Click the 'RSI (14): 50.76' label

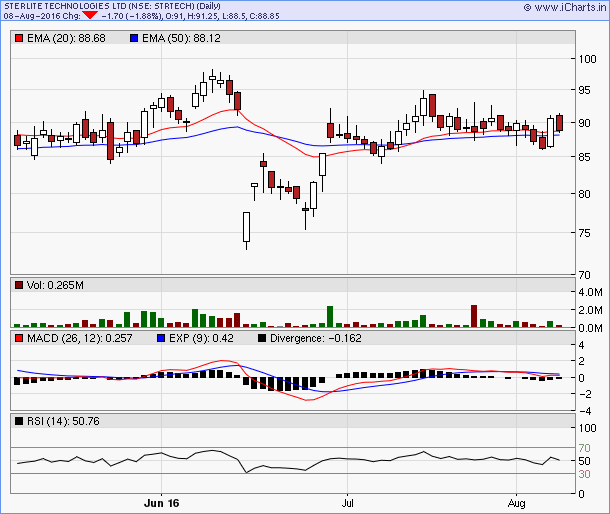click(63, 421)
